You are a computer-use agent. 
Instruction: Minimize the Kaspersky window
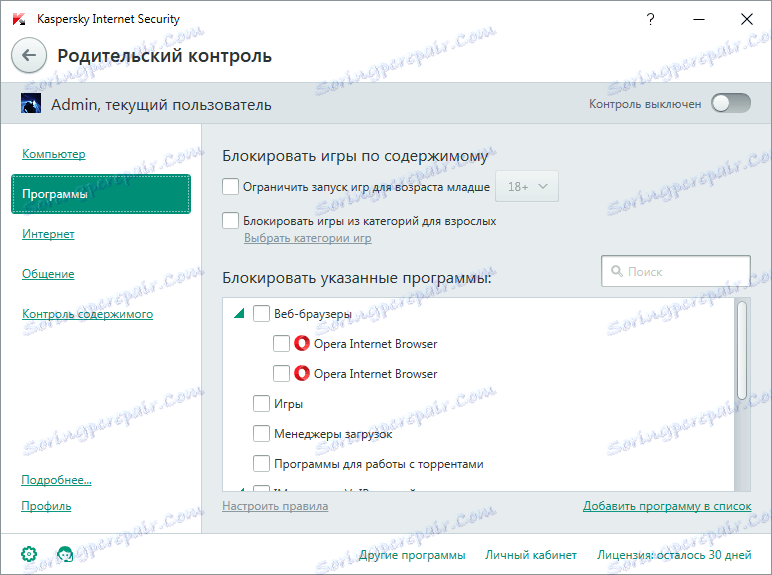pyautogui.click(x=699, y=19)
